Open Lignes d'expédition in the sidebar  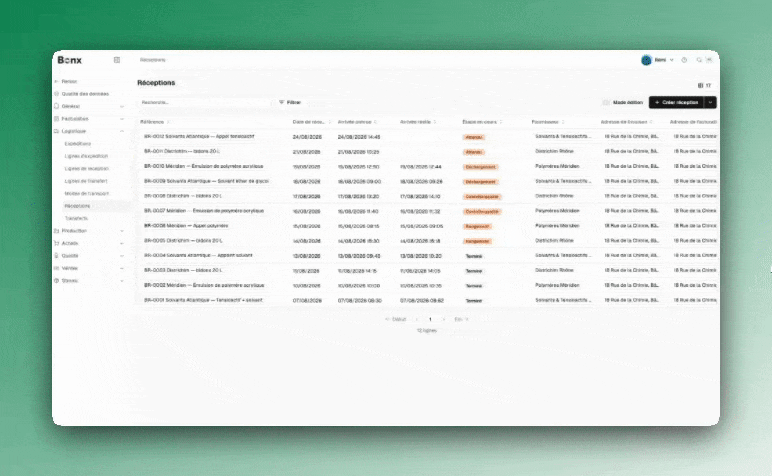tap(86, 156)
